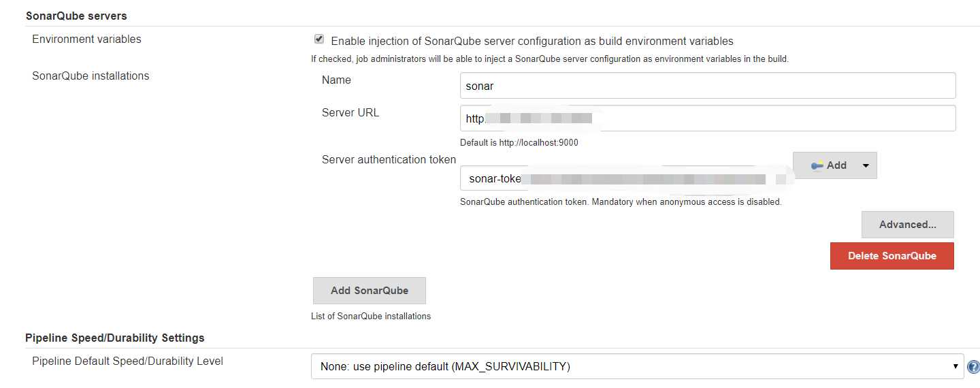Expand the Add credentials dropdown arrow

click(x=865, y=165)
